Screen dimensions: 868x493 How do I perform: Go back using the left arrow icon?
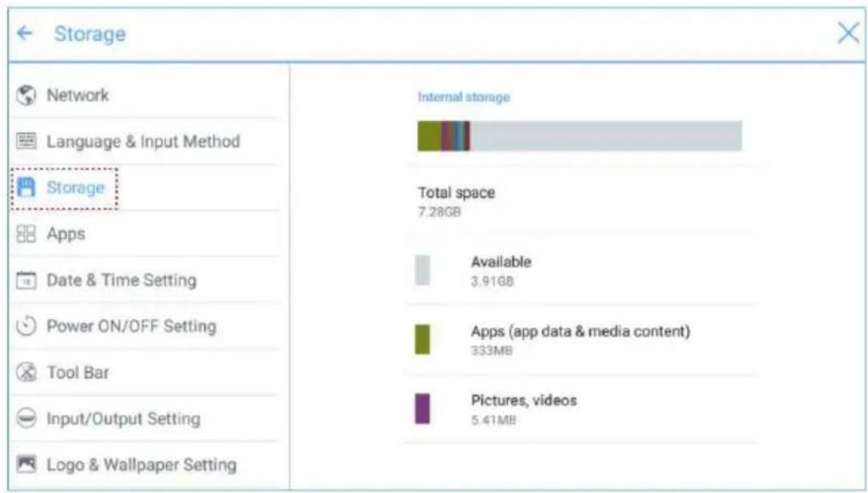tap(25, 34)
